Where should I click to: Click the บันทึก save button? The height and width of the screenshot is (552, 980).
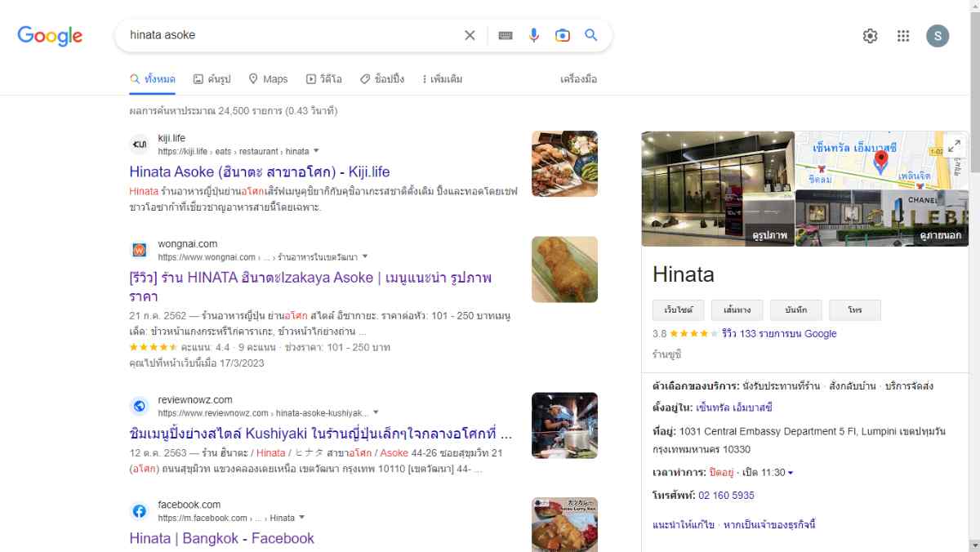[795, 310]
